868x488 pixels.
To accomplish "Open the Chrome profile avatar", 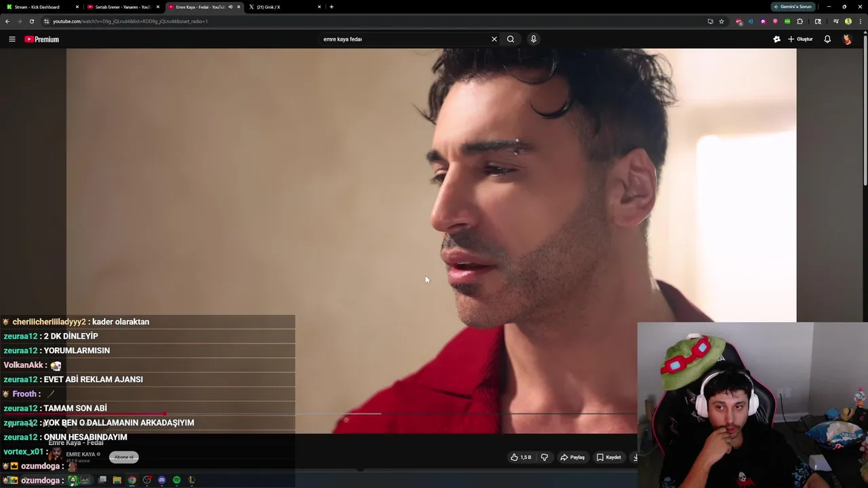I will (x=848, y=21).
